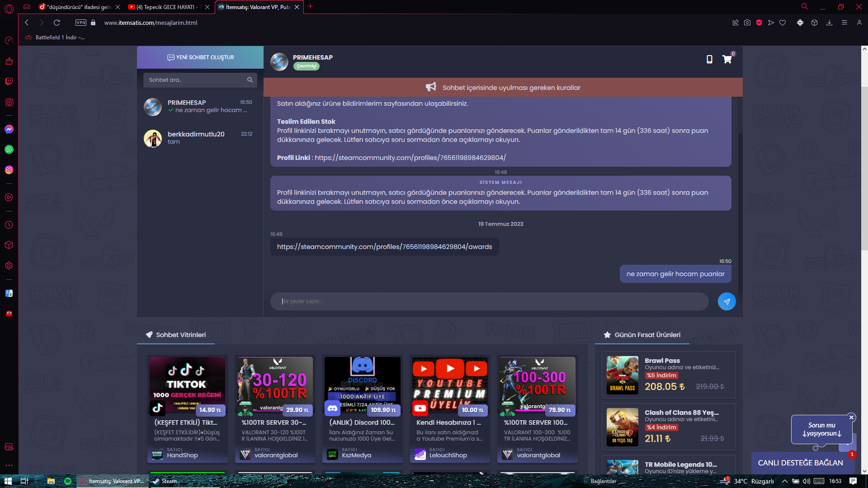Close the 'Sorun mu yaşıyorsun' popup
This screenshot has height=488, width=868.
click(x=851, y=418)
